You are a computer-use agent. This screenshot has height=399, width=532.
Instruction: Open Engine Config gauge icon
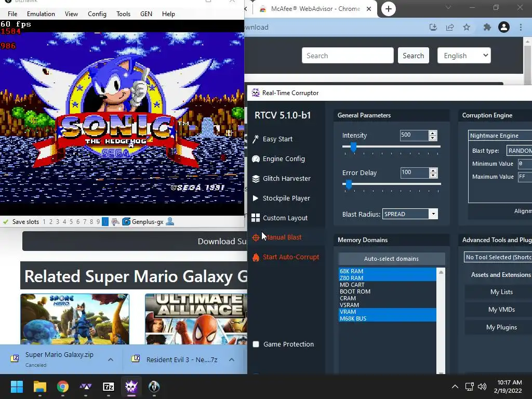click(x=256, y=159)
